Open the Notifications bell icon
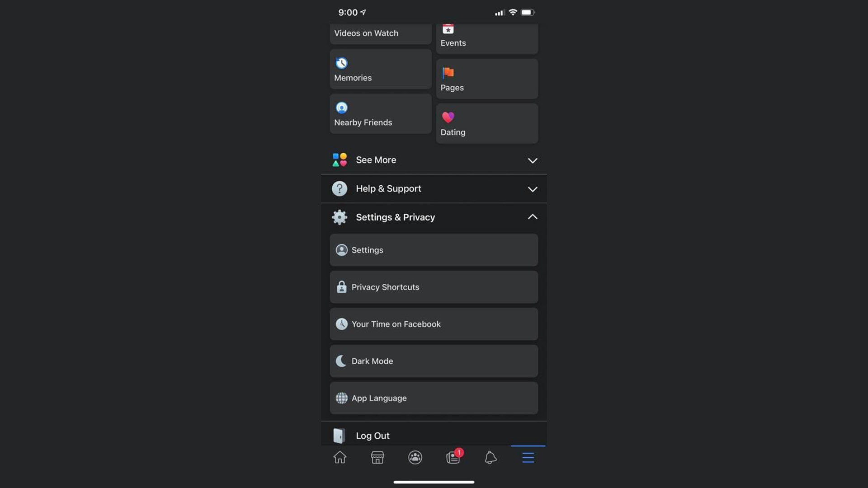 coord(491,458)
